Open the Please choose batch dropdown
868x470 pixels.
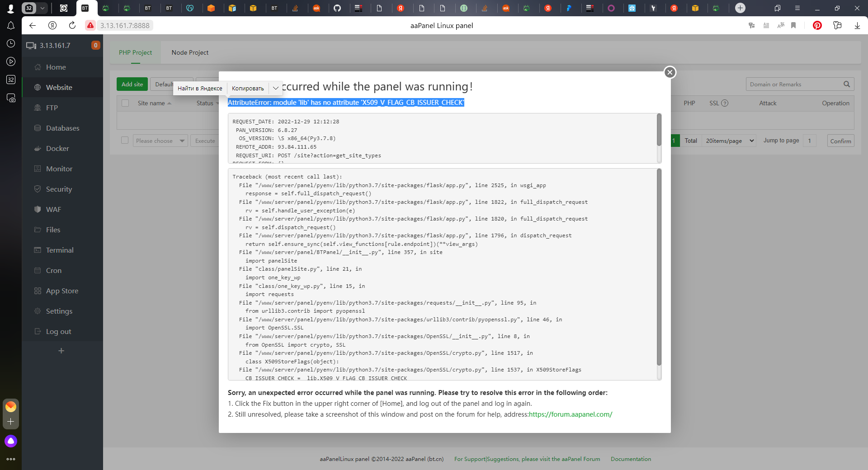(x=160, y=141)
